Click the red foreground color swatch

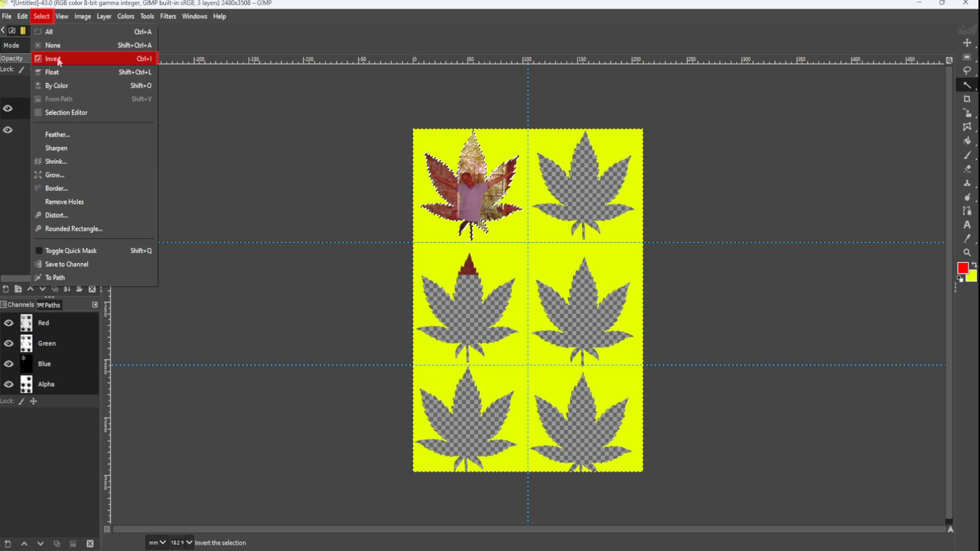coord(962,268)
